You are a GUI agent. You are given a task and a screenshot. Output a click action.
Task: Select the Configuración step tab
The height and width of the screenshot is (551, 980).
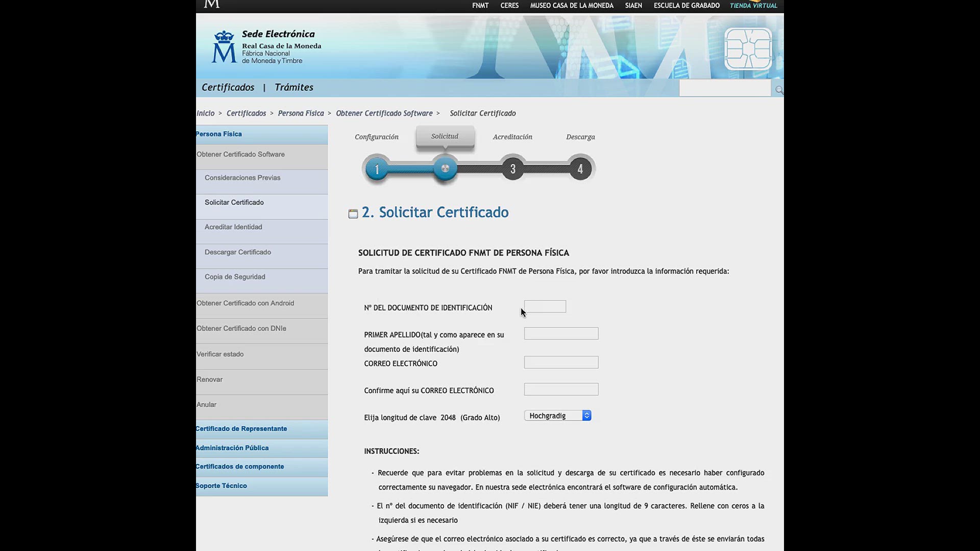[x=377, y=137]
